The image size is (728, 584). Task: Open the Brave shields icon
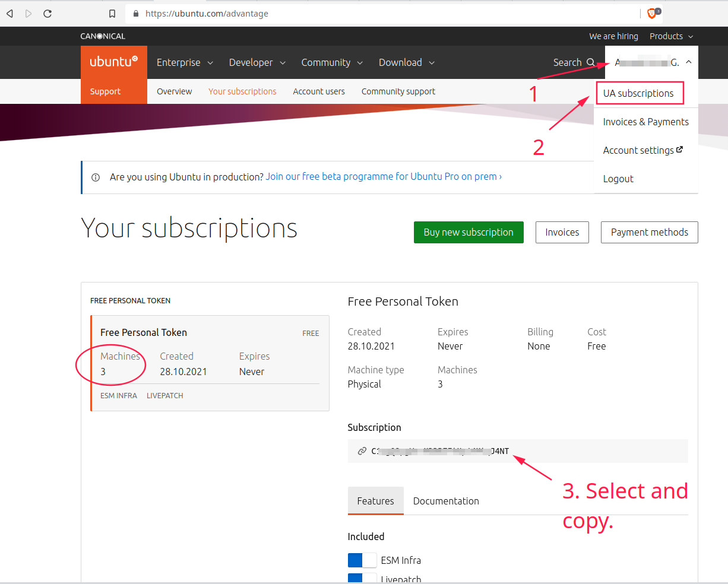pyautogui.click(x=651, y=13)
